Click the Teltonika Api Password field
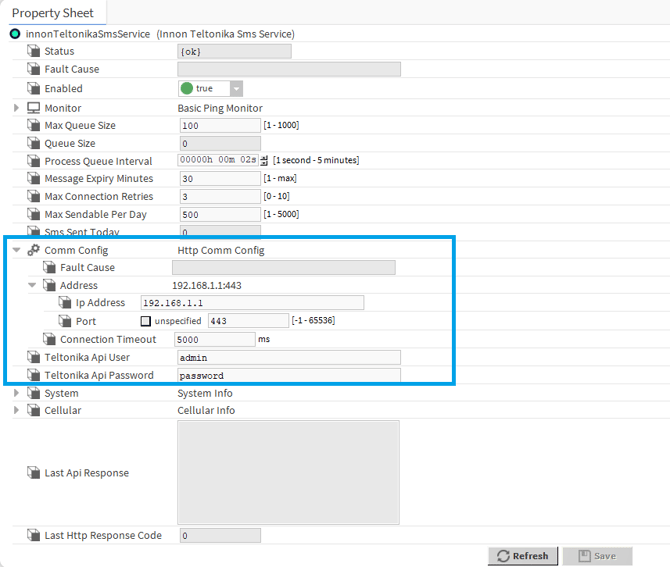The height and width of the screenshot is (567, 670). point(289,376)
